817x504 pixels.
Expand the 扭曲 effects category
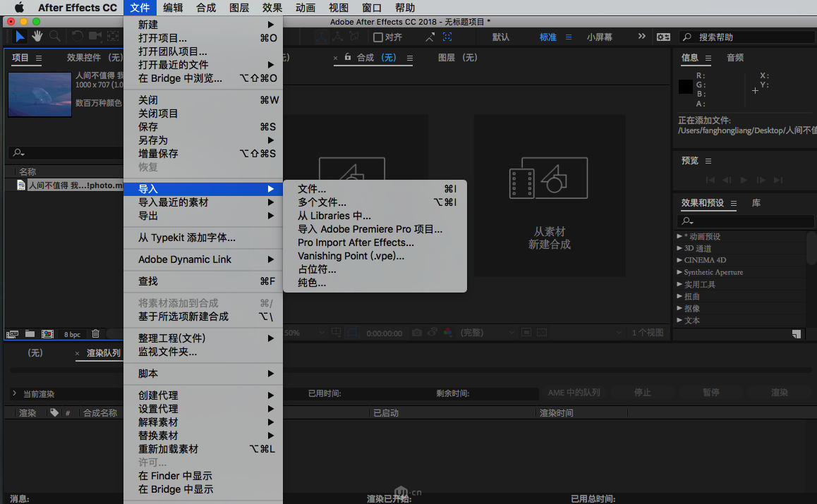(x=679, y=296)
